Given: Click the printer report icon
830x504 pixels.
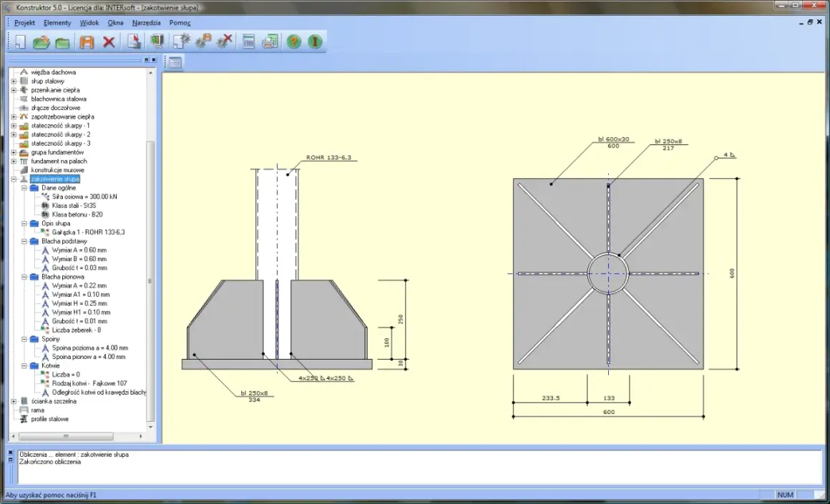Looking at the screenshot, I should click(270, 41).
